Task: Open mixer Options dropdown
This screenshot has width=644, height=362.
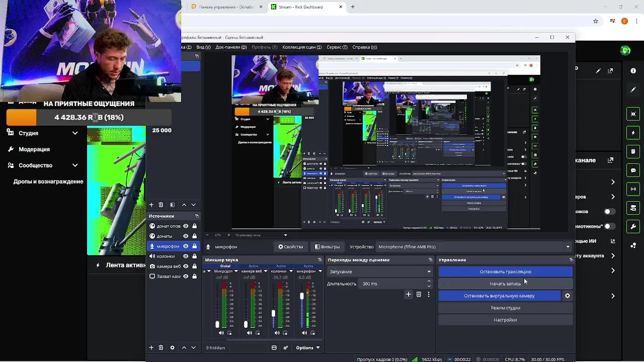Action: [x=307, y=347]
